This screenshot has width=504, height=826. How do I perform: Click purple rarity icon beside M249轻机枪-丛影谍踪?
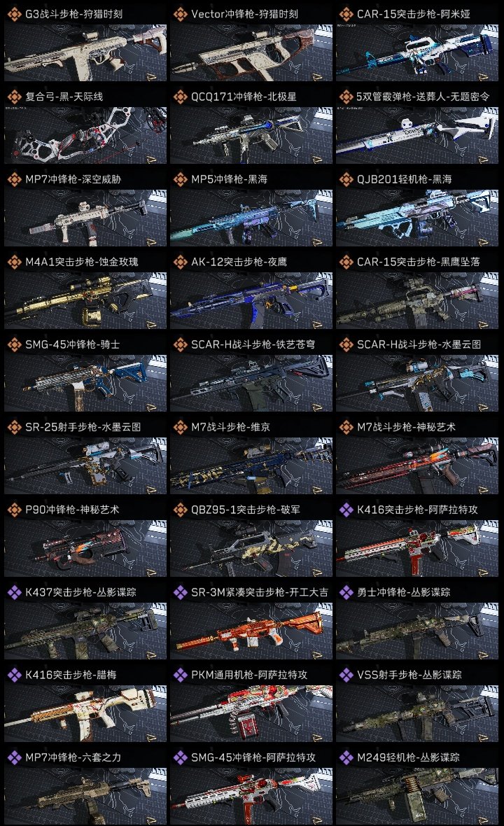(x=346, y=757)
